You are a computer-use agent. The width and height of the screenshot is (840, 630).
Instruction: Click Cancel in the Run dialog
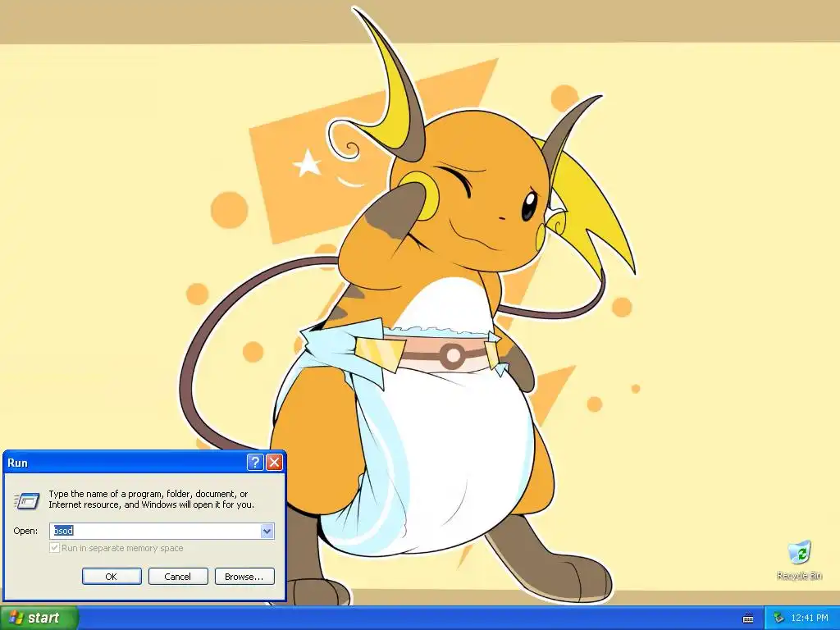click(178, 577)
